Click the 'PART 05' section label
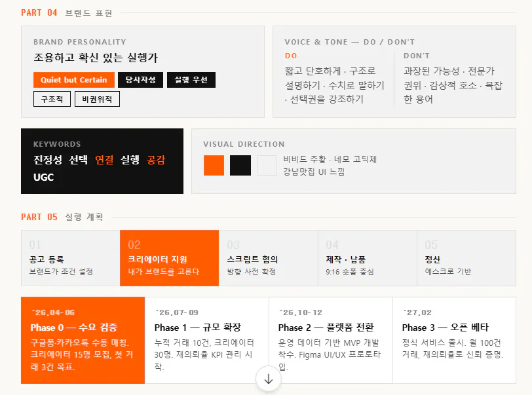Image resolution: width=532 pixels, height=395 pixels. coord(39,217)
